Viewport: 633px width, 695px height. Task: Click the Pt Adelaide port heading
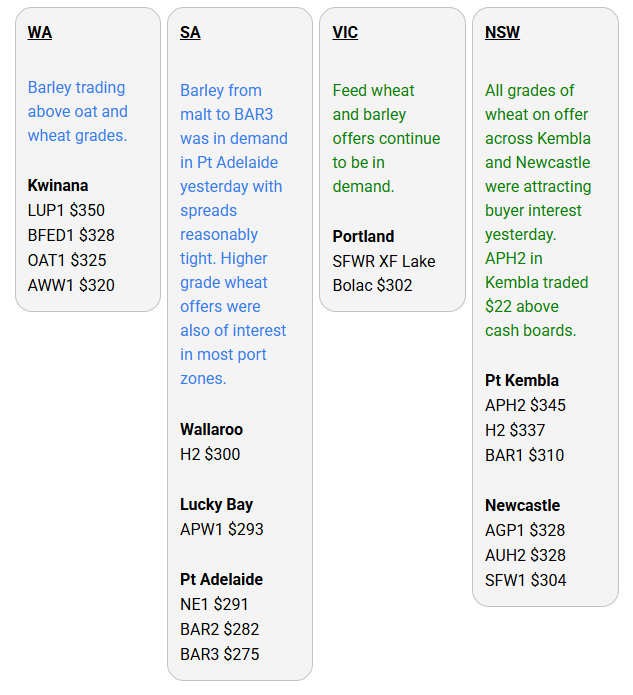pos(221,579)
